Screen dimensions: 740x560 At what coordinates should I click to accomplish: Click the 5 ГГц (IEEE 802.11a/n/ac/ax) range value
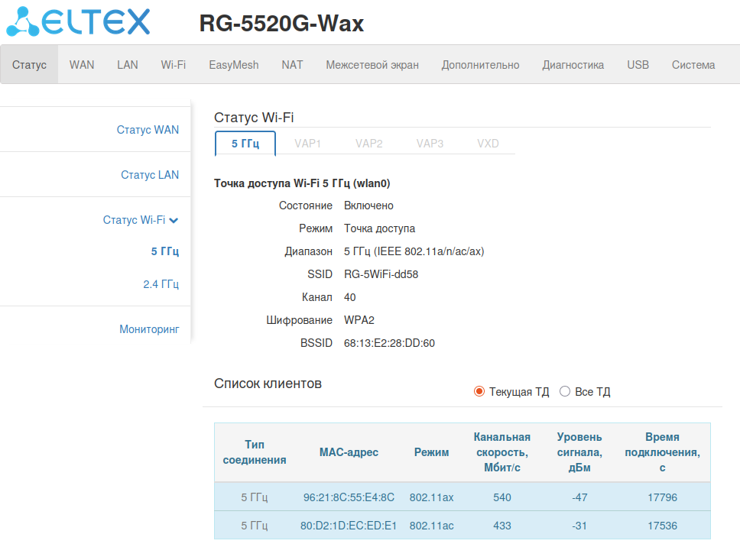point(414,251)
